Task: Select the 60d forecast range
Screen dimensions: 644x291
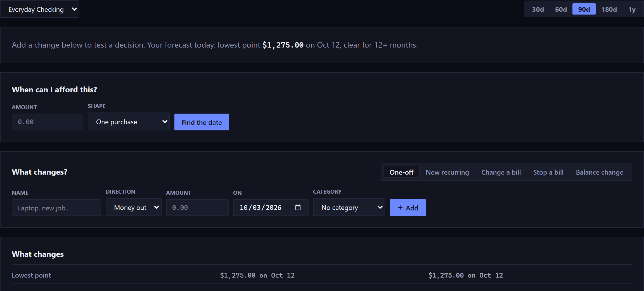Action: [561, 9]
